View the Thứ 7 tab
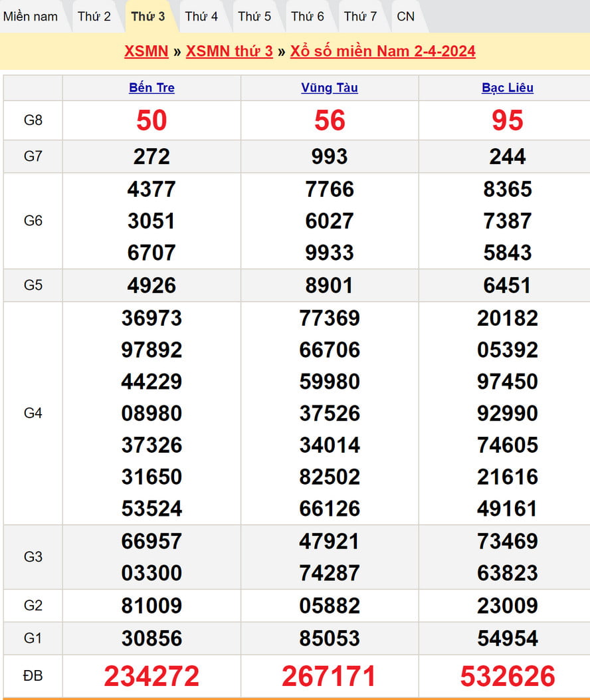Screen dimensions: 590x700 pyautogui.click(x=361, y=17)
